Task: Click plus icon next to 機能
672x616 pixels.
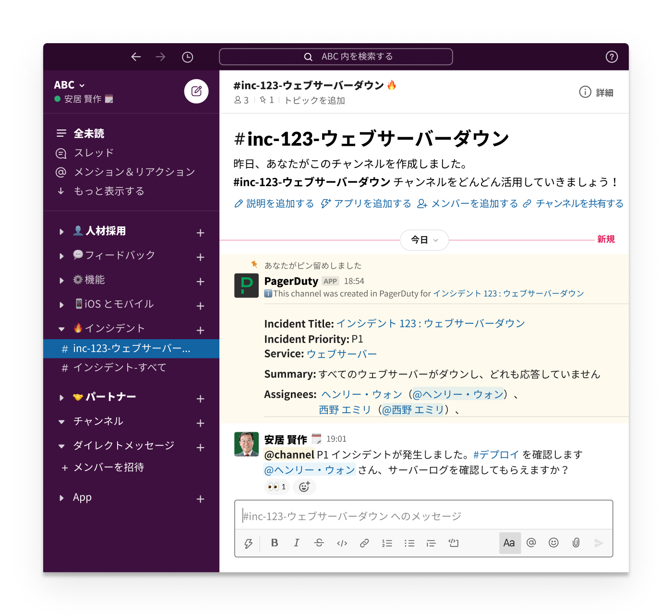Action: (x=201, y=282)
